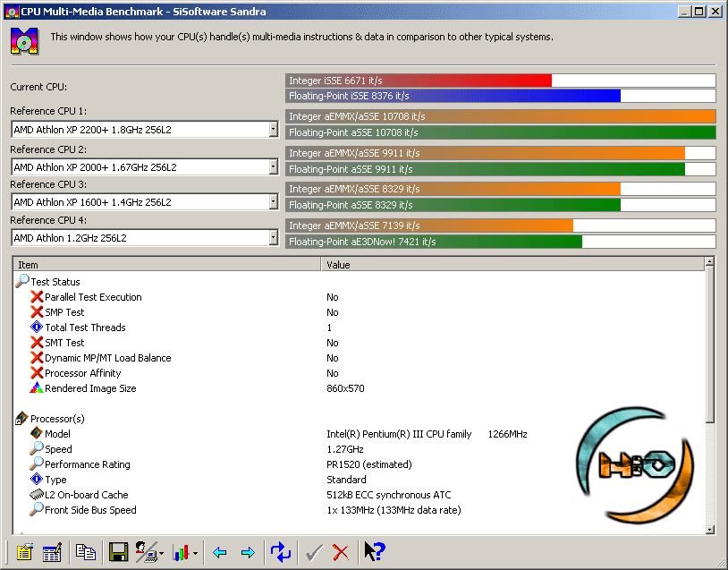The image size is (728, 570).
Task: Select the "Front Side Bus Speed" row label
Action: (x=90, y=510)
